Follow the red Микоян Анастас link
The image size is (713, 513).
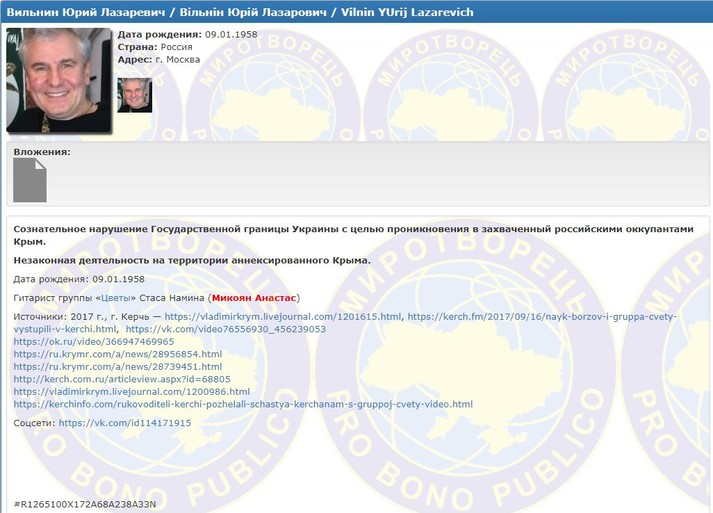coord(254,298)
